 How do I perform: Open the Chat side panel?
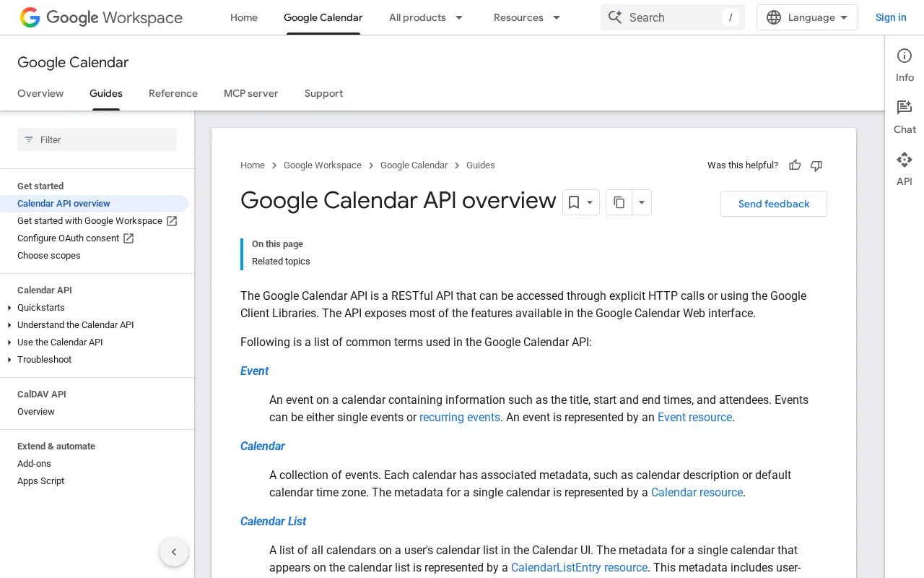(x=905, y=117)
